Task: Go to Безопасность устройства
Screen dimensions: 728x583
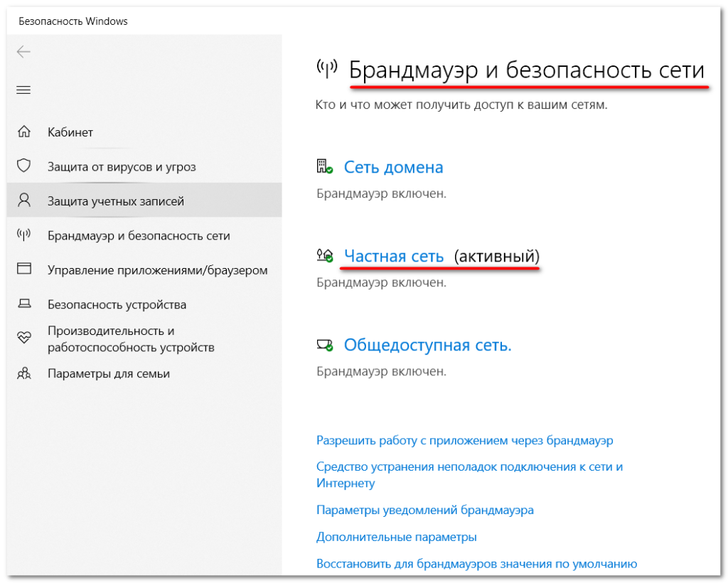Action: [x=144, y=304]
